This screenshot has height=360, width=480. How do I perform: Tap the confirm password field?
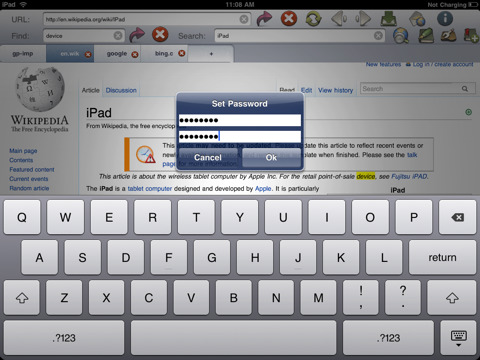coord(240,136)
